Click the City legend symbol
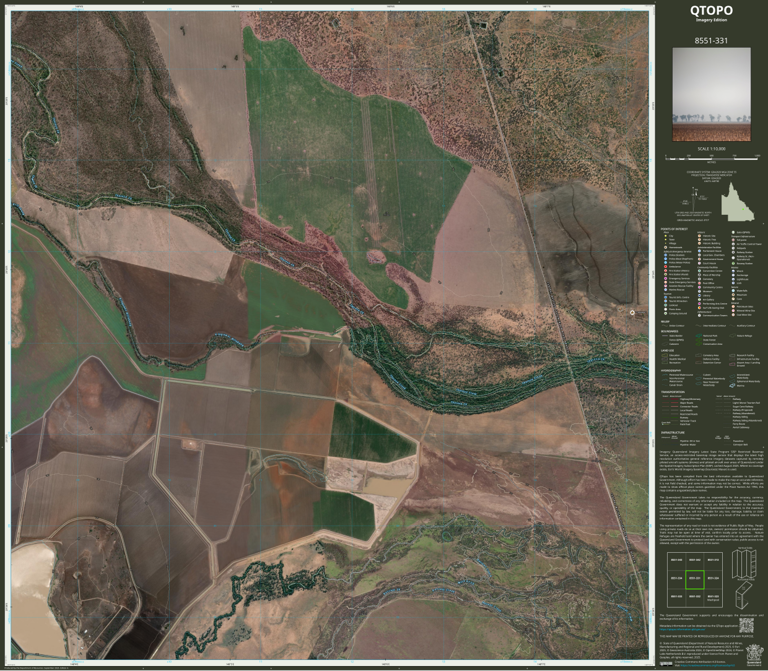The width and height of the screenshot is (768, 671). coord(666,236)
